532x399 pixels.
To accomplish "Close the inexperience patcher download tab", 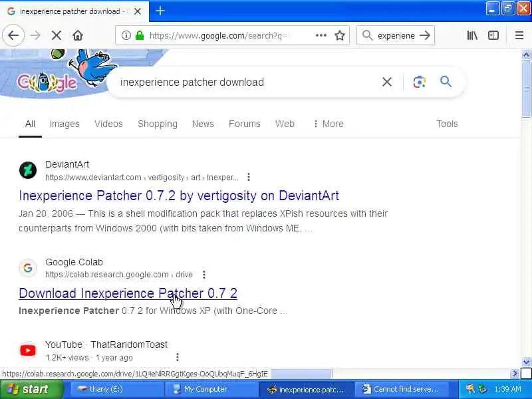I will point(138,11).
